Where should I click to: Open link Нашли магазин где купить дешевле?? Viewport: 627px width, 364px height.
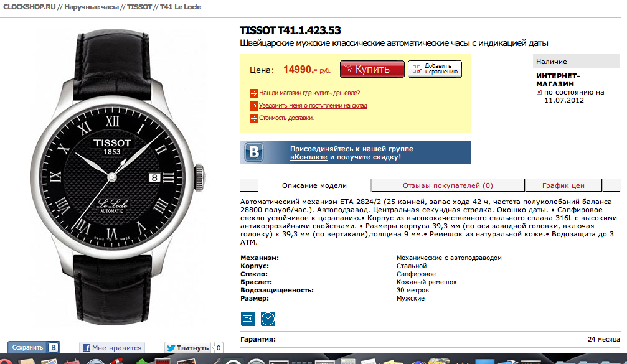[309, 93]
